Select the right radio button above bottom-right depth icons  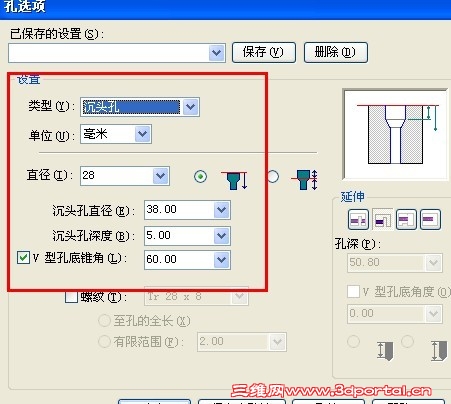pyautogui.click(x=407, y=341)
